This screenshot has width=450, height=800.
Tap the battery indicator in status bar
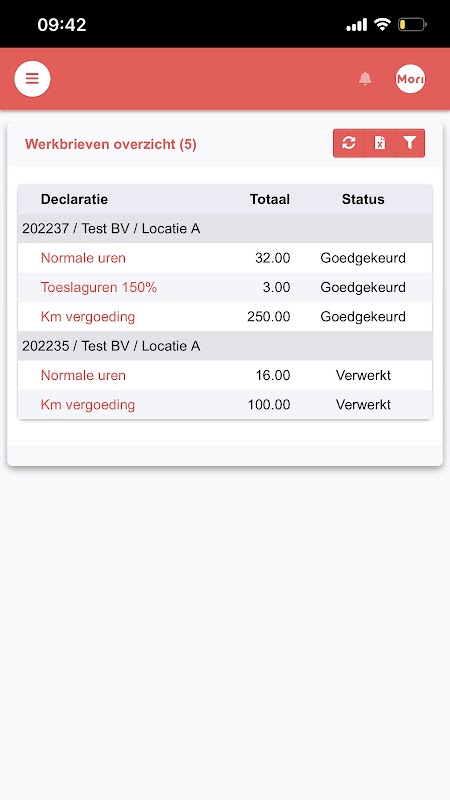click(x=412, y=24)
